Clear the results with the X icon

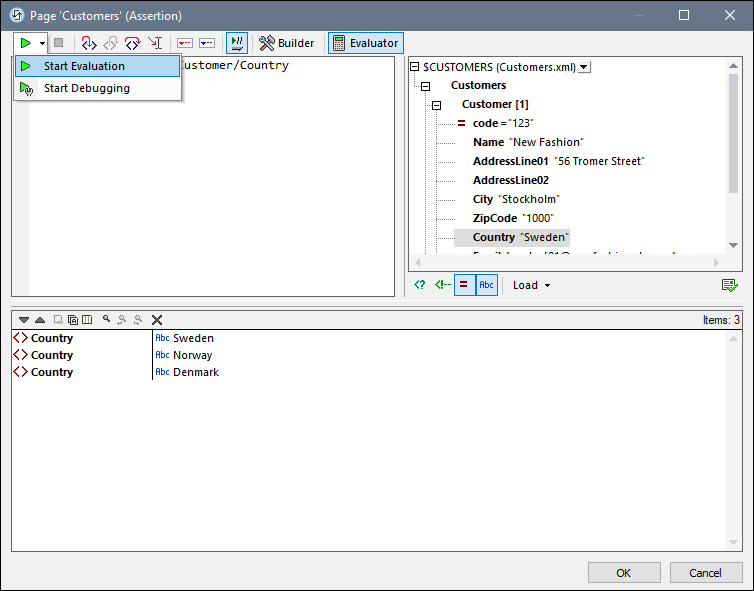point(157,320)
